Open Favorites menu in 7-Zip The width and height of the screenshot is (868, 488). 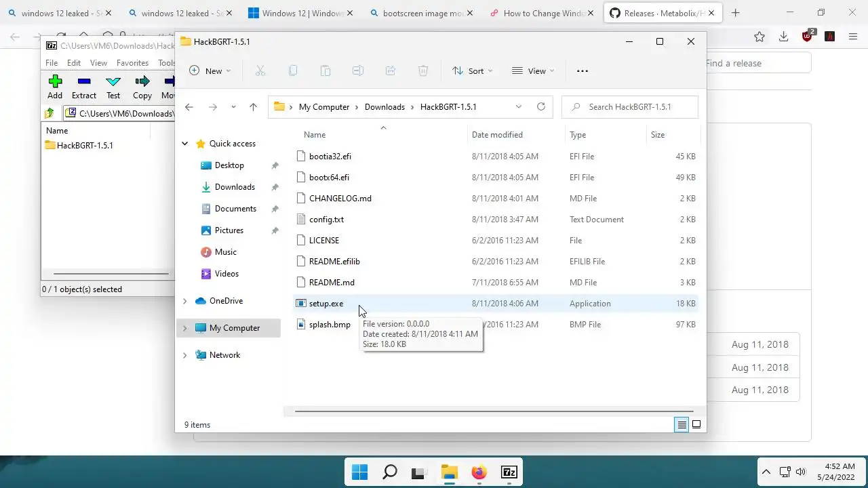(x=132, y=63)
